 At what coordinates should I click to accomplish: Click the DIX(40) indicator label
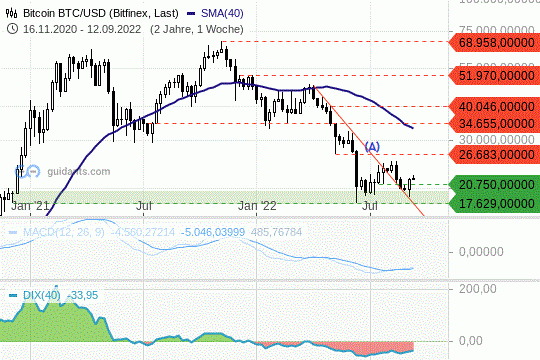[x=42, y=295]
